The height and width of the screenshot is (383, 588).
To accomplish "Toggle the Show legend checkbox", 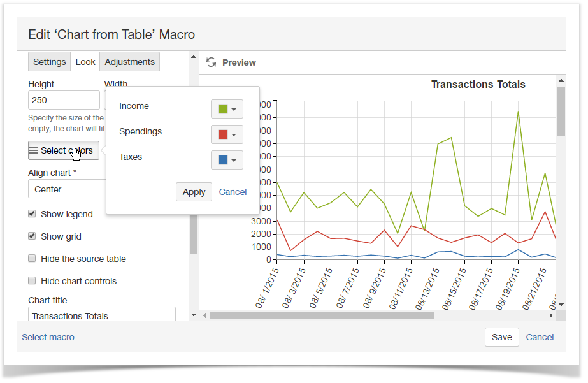I will [x=31, y=213].
